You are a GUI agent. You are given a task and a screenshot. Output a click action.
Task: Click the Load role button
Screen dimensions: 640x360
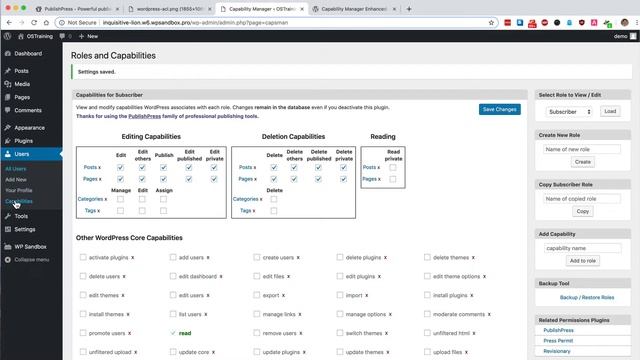[610, 111]
